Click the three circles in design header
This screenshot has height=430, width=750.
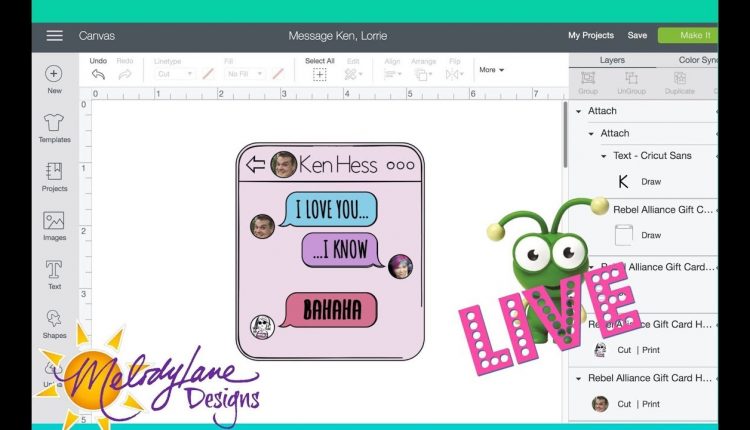pos(400,165)
